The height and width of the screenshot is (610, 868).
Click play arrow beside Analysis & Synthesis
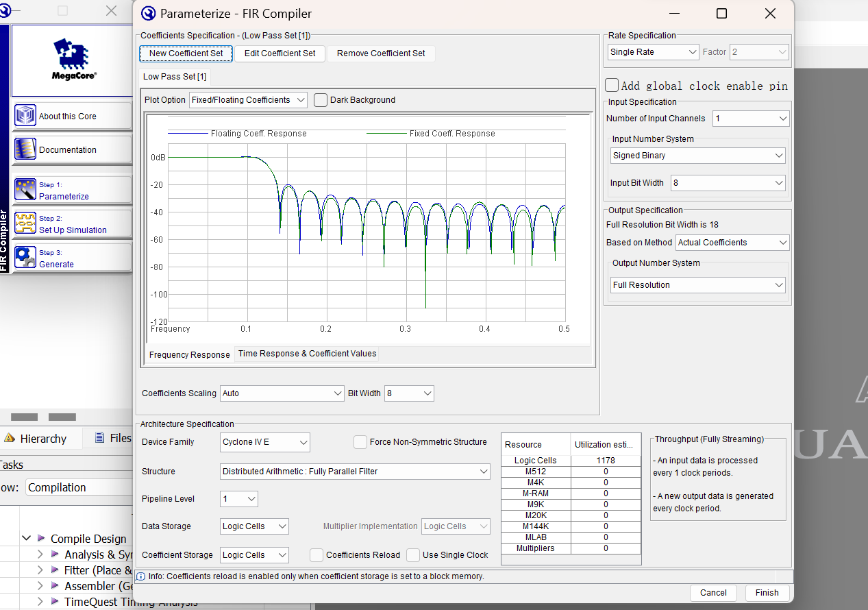pyautogui.click(x=55, y=554)
